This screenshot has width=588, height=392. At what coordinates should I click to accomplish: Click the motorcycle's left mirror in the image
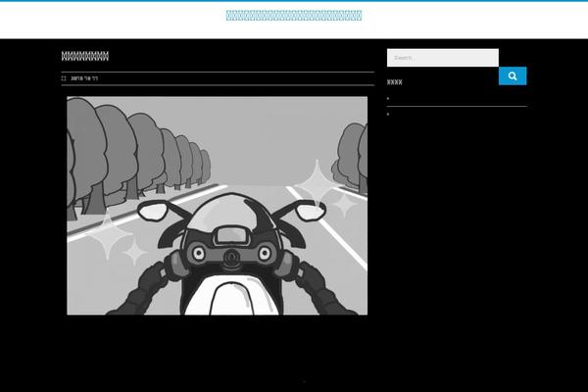154,211
